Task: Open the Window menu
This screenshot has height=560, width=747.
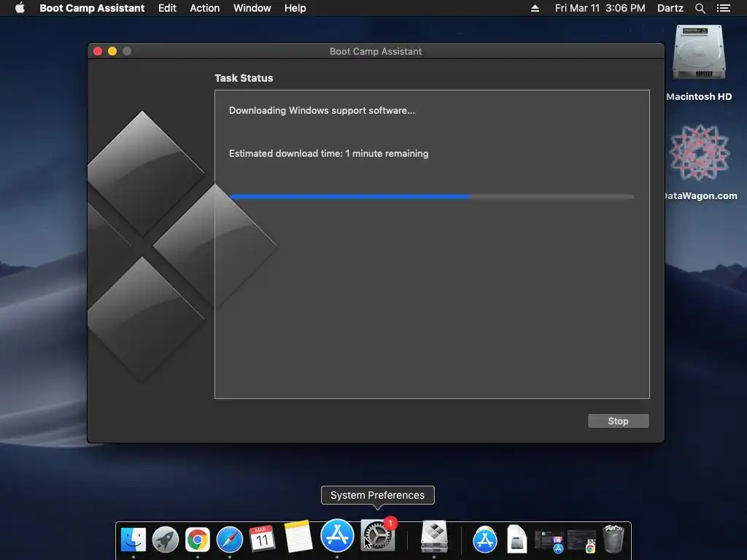Action: point(252,8)
